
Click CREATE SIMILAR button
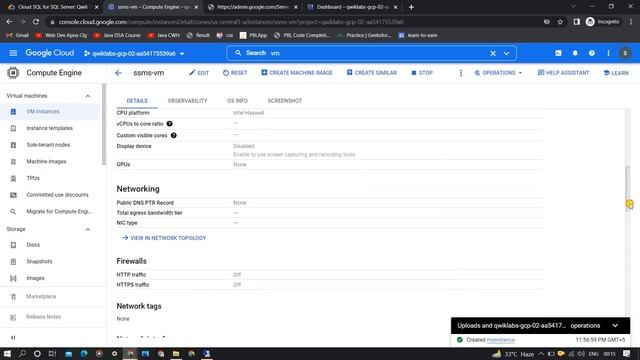pos(371,73)
